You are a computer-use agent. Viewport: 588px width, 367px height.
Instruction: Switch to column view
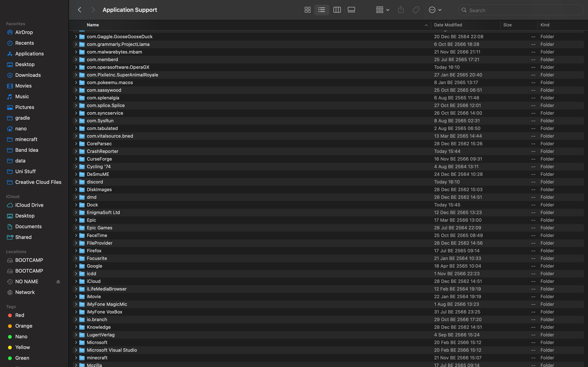[337, 10]
